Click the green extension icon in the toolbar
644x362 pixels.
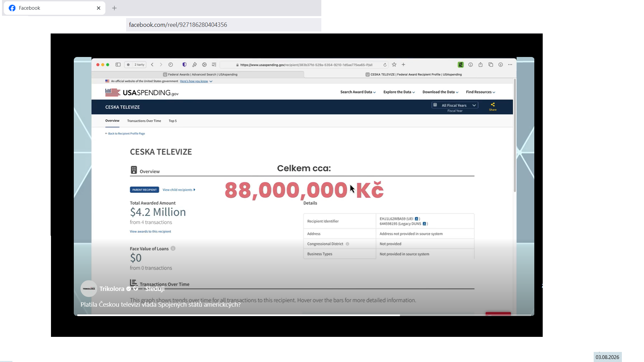(461, 65)
